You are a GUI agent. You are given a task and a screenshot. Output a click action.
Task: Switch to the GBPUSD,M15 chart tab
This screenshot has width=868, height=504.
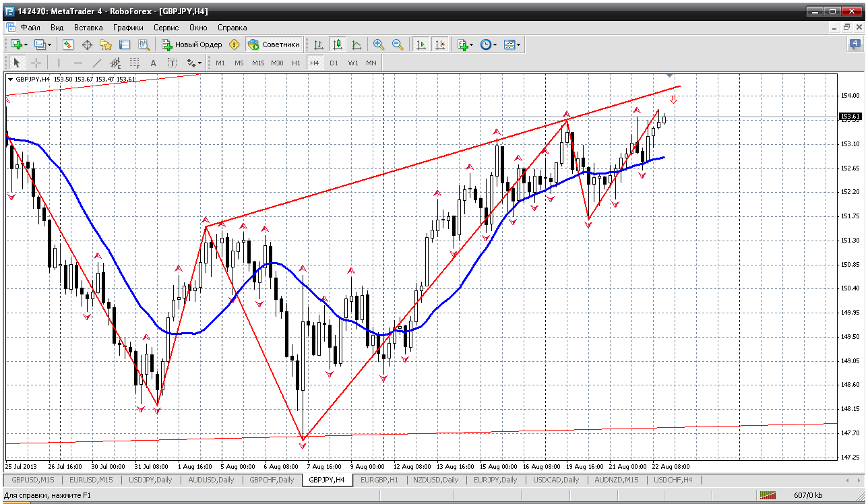point(32,480)
